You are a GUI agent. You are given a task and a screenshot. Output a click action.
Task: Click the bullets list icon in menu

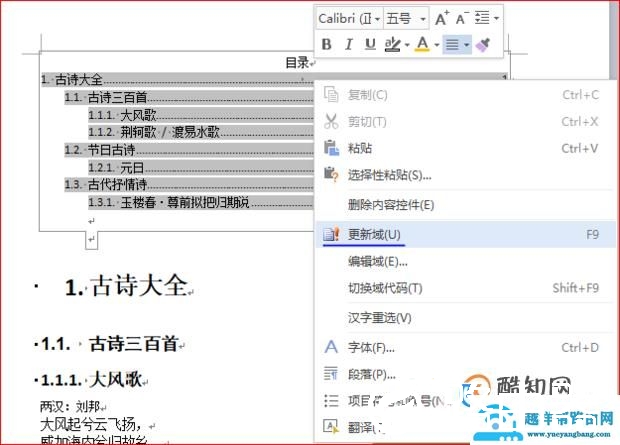coord(331,401)
